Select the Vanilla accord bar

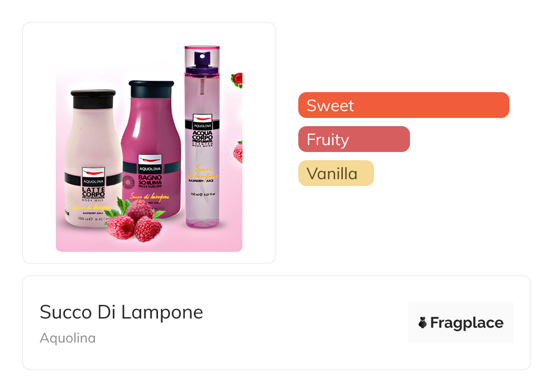(336, 173)
